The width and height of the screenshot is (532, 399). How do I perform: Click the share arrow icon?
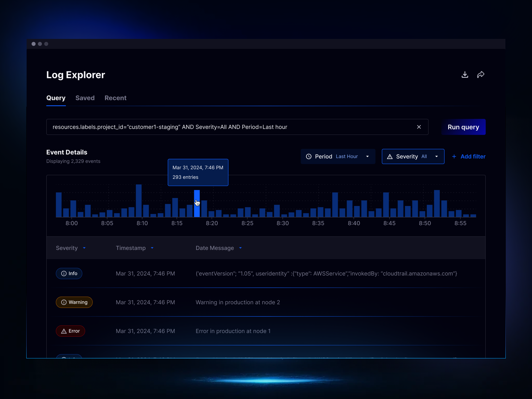480,74
